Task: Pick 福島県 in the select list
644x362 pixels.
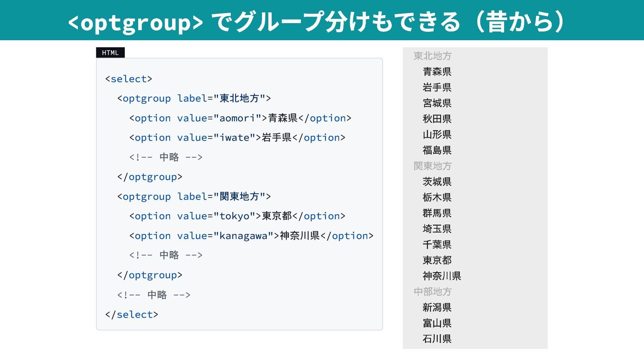Action: point(437,150)
